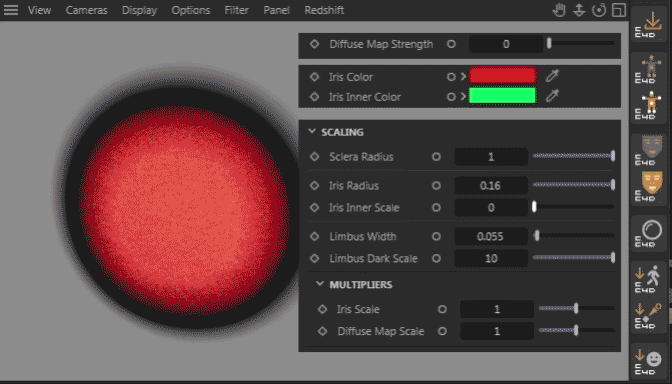672x384 pixels.
Task: Collapse the SCALING section
Action: tap(312, 132)
